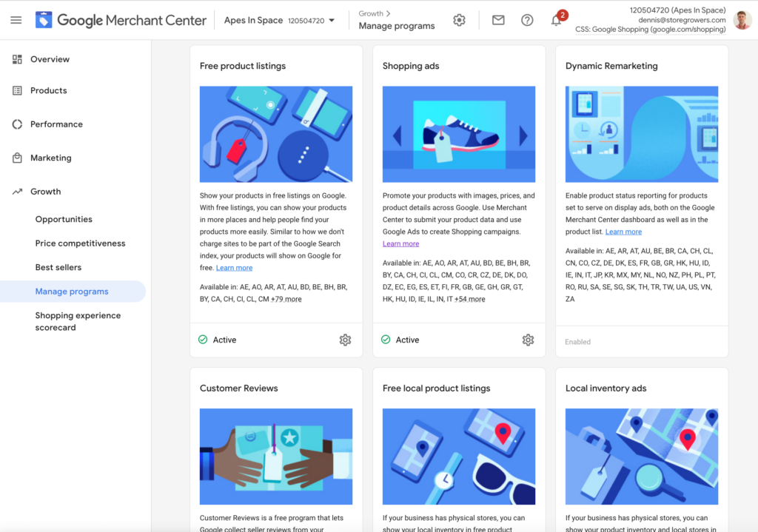This screenshot has height=532, width=758.
Task: Open the Apes In Space account switcher dropdown
Action: pos(280,20)
